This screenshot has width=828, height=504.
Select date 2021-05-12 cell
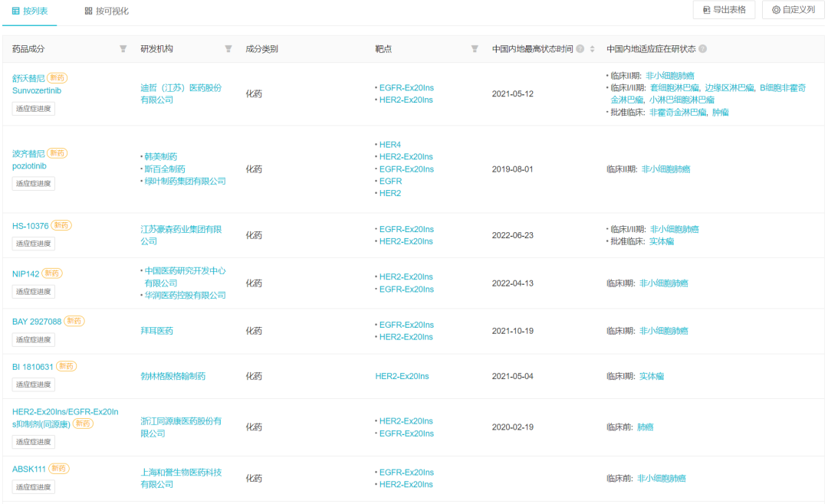pyautogui.click(x=512, y=94)
